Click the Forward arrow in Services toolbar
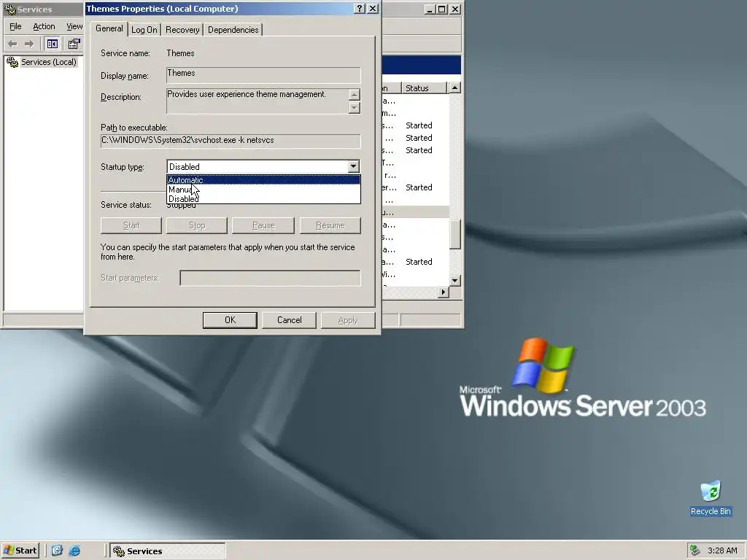 (x=29, y=44)
